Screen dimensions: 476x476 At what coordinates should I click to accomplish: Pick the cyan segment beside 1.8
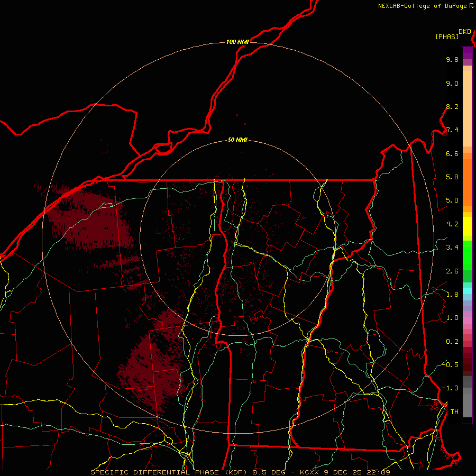[x=467, y=291]
